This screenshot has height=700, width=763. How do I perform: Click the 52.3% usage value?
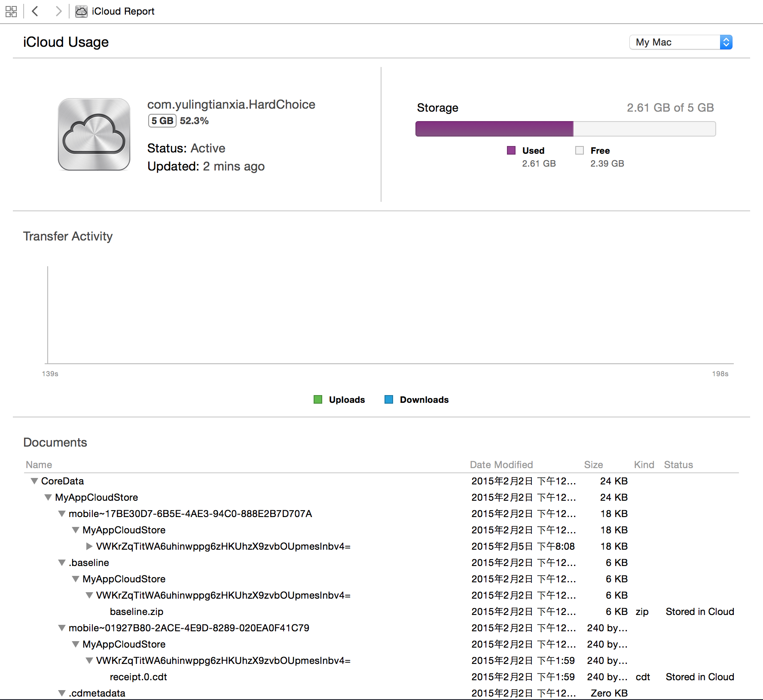pos(194,121)
